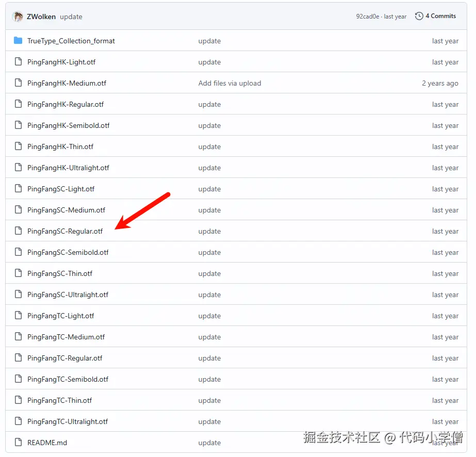Open PingFangSC-Medium.otf file
Screen dimensions: 476x457
coord(66,210)
